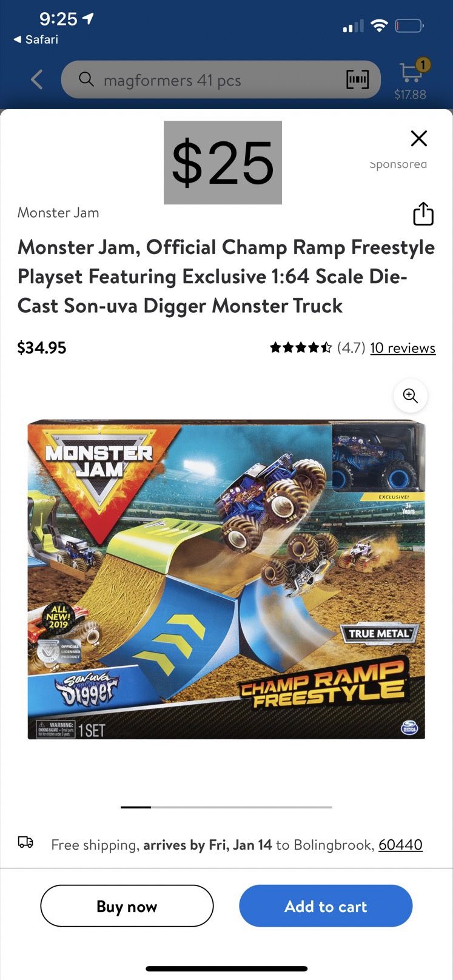Change zip code 60440
Viewport: 453px width, 980px height.
coord(400,844)
